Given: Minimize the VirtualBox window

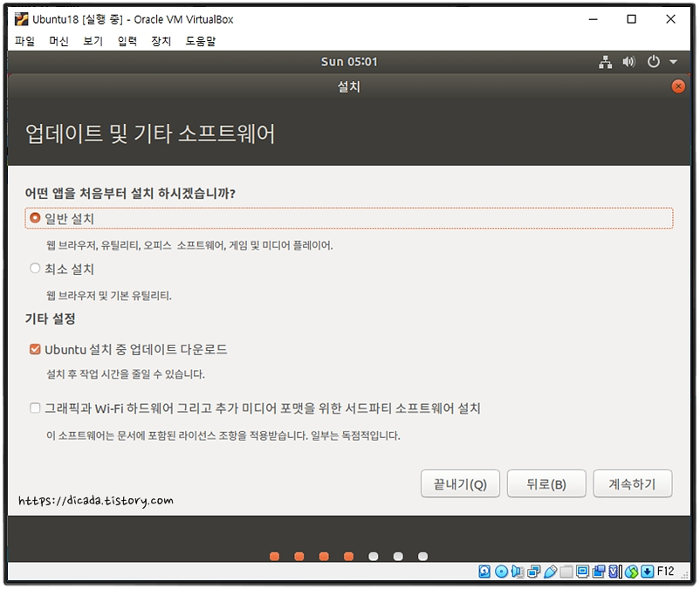Looking at the screenshot, I should 593,19.
